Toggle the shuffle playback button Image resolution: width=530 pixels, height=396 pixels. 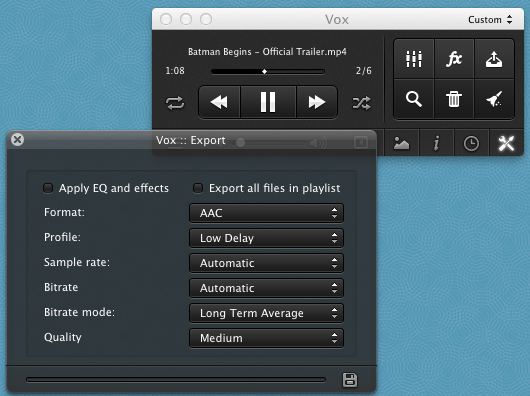click(361, 103)
